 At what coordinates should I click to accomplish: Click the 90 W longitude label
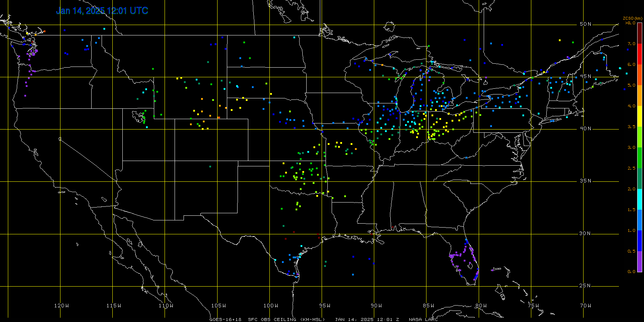pyautogui.click(x=376, y=306)
